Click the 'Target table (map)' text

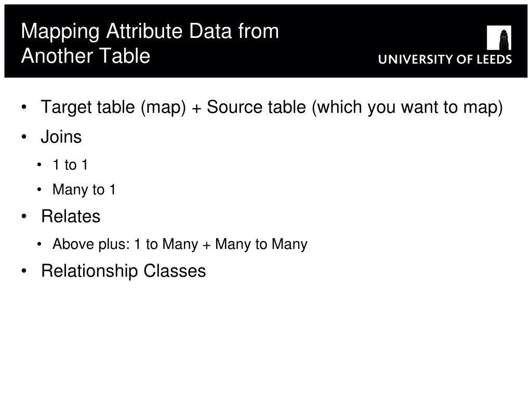(x=113, y=107)
